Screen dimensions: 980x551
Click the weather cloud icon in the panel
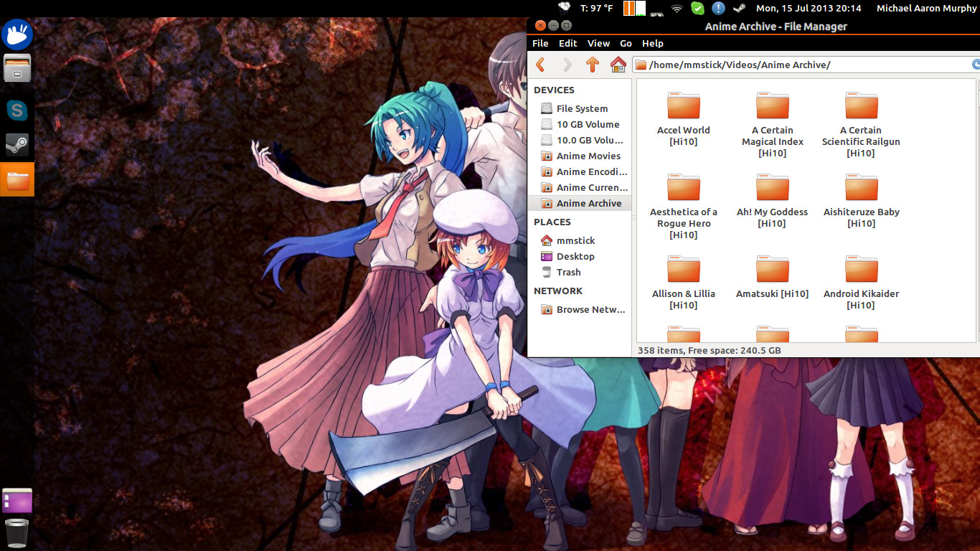click(565, 8)
